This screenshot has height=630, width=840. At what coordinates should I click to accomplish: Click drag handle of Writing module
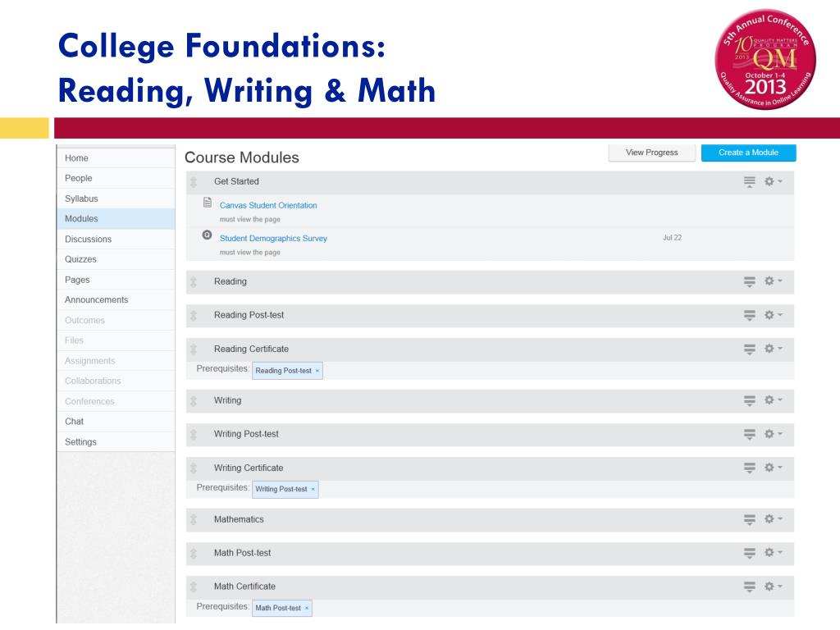pos(194,400)
